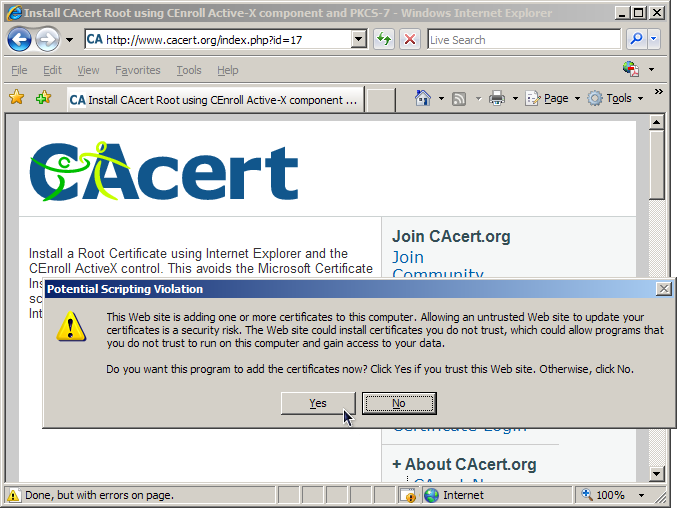The width and height of the screenshot is (677, 508).
Task: Click the Back navigation arrow
Action: pyautogui.click(x=19, y=40)
